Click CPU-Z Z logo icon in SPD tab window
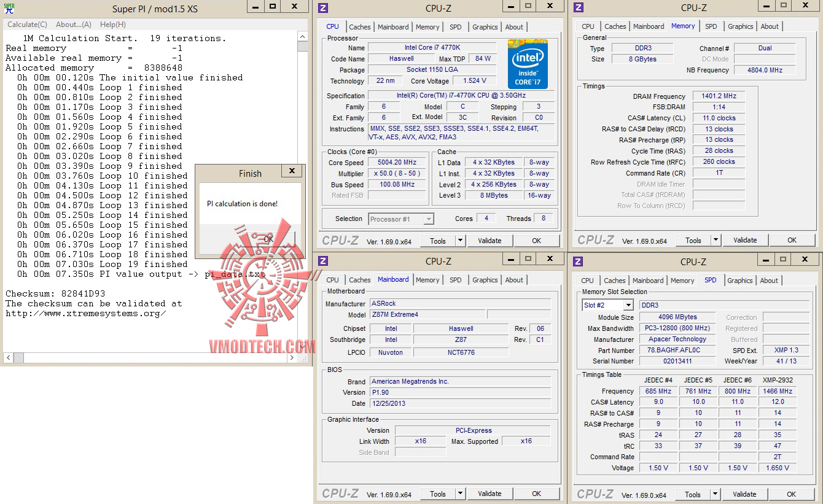The width and height of the screenshot is (823, 504). pyautogui.click(x=579, y=261)
